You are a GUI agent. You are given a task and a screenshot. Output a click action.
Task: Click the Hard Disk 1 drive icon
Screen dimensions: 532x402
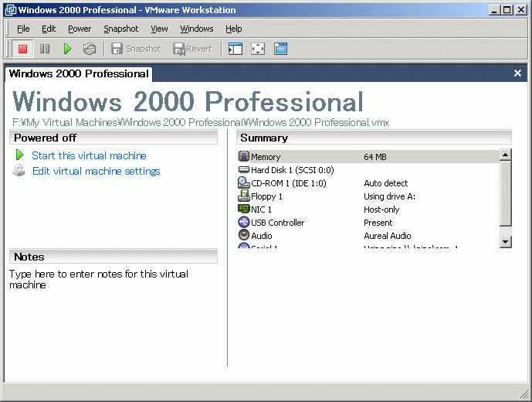[243, 169]
